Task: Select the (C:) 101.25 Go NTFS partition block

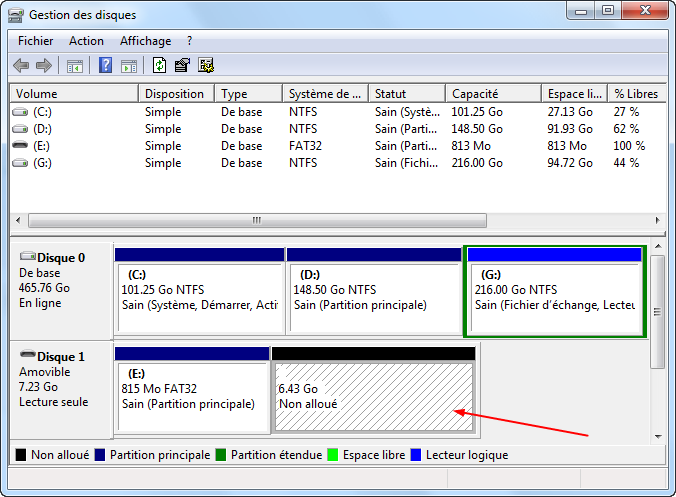Action: pos(200,291)
